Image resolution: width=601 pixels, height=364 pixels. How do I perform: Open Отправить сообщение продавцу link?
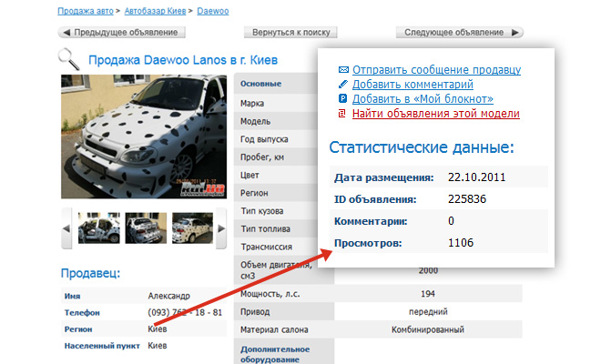tap(436, 70)
